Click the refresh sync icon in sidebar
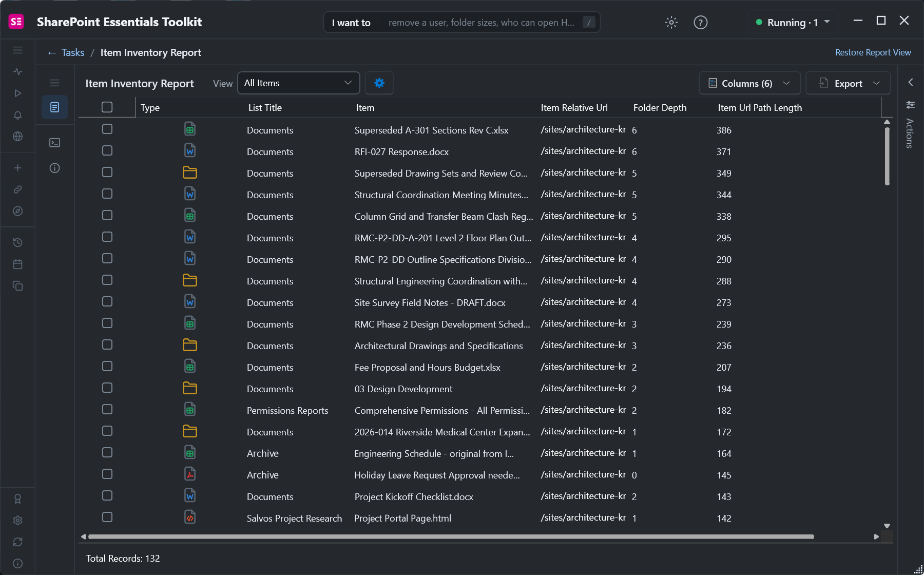 point(18,542)
